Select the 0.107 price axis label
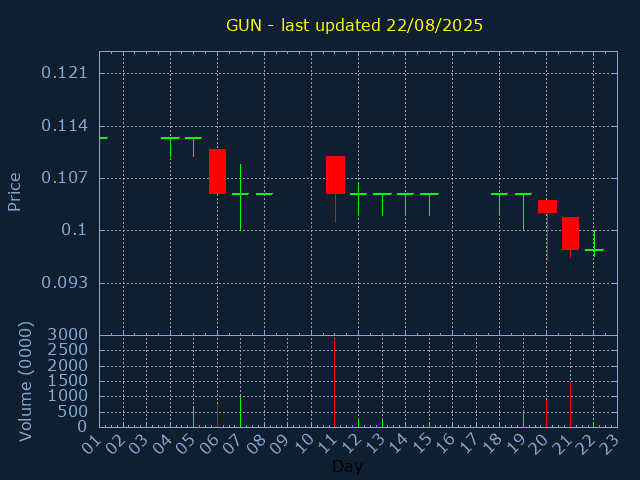Image resolution: width=640 pixels, height=480 pixels. (64, 178)
